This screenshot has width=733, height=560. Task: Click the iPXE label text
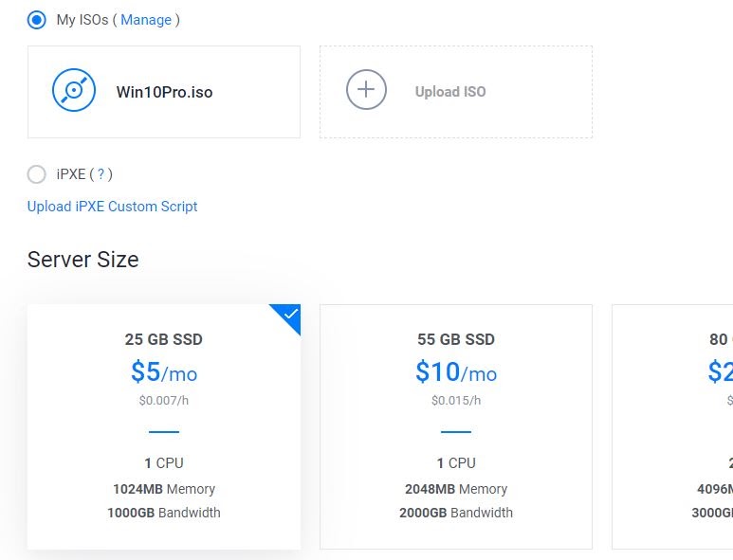(x=71, y=174)
